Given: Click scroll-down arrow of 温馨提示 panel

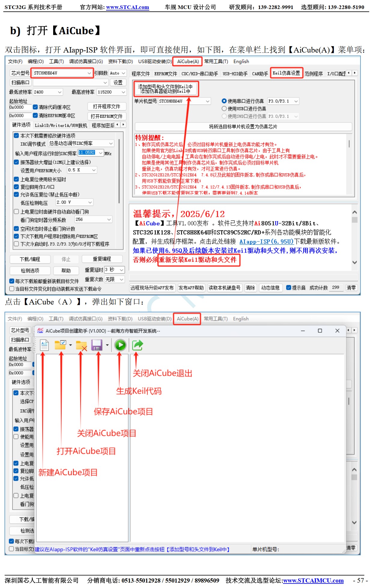Looking at the screenshot, I should (354, 262).
